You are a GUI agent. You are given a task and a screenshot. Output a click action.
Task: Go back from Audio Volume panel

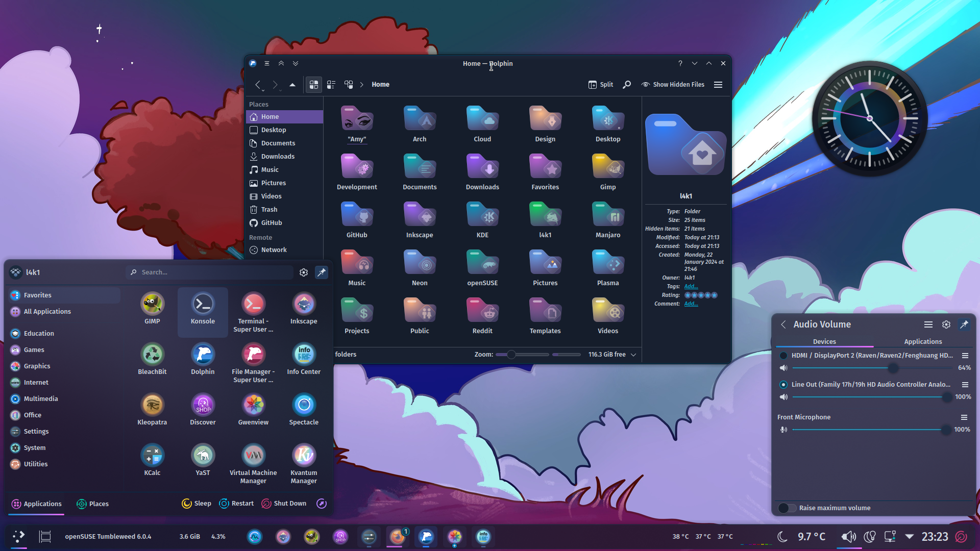[x=783, y=324]
